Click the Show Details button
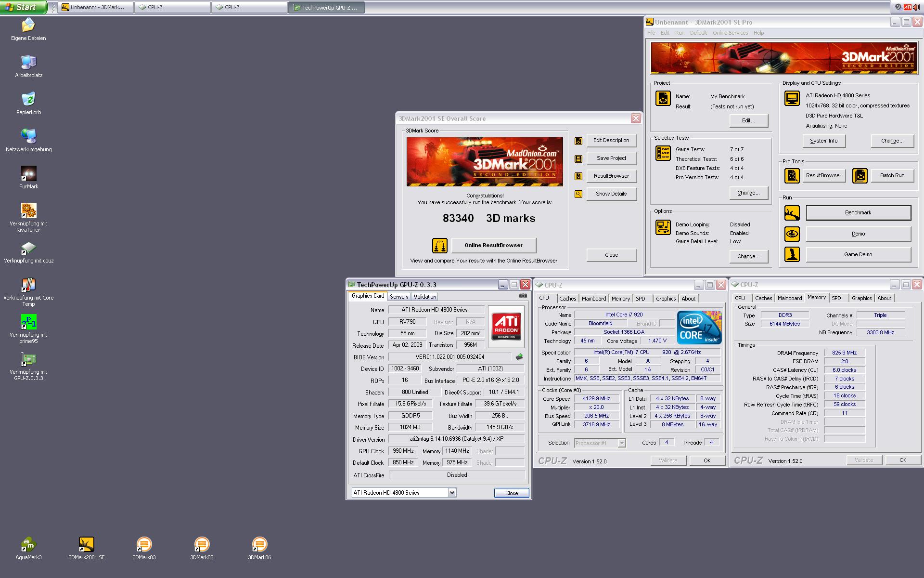The width and height of the screenshot is (924, 578). [611, 194]
